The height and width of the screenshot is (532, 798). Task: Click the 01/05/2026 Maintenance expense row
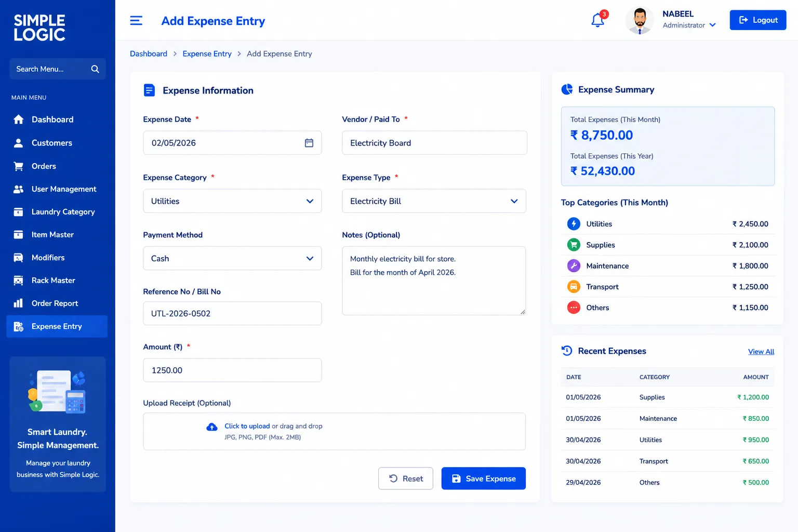(668, 419)
